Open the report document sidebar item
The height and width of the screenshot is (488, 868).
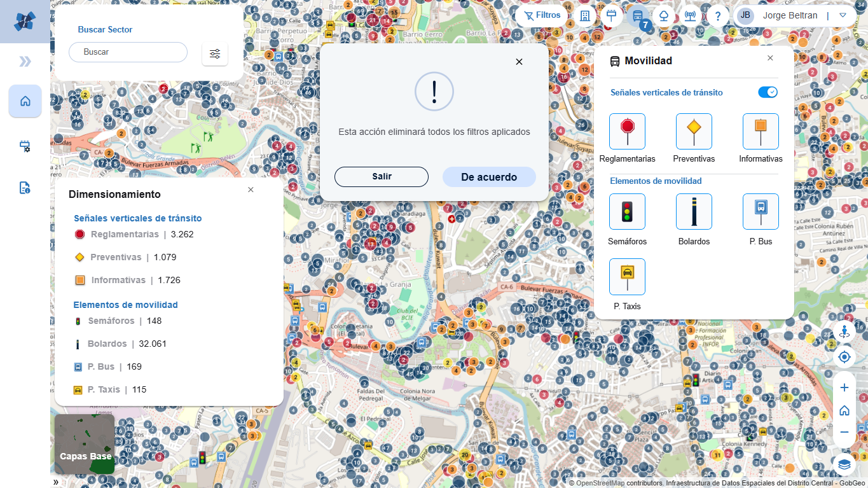coord(25,188)
